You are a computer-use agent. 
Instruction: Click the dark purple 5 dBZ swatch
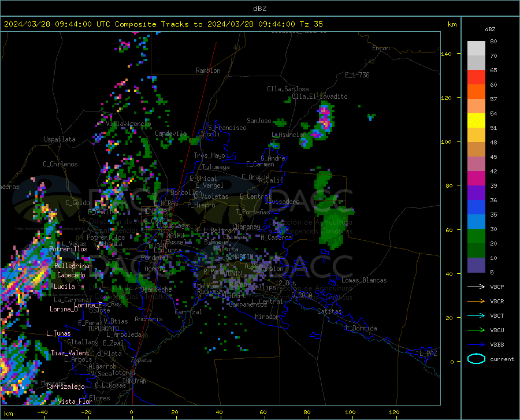[476, 265]
